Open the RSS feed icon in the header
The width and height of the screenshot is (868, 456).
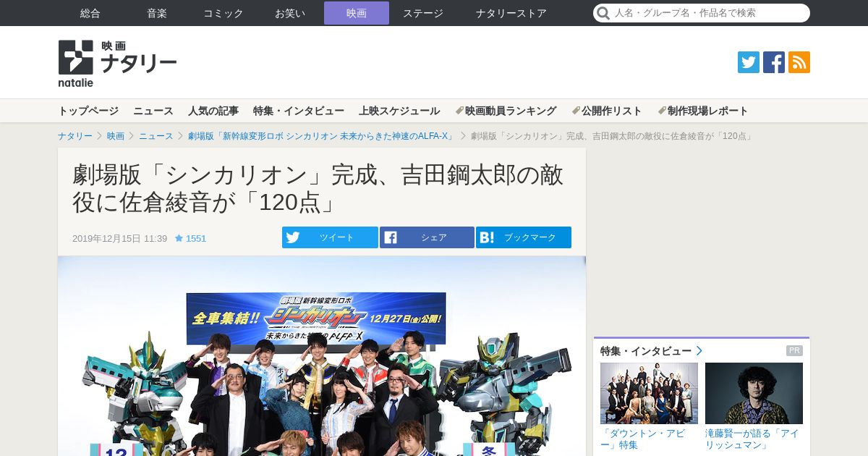pos(799,62)
